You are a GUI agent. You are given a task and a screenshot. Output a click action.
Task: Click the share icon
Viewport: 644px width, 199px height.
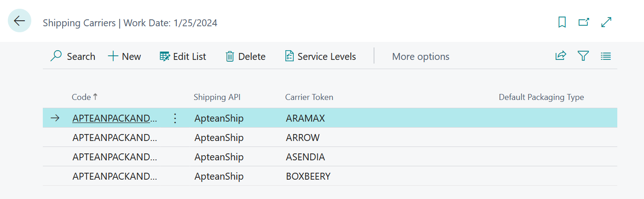point(561,56)
